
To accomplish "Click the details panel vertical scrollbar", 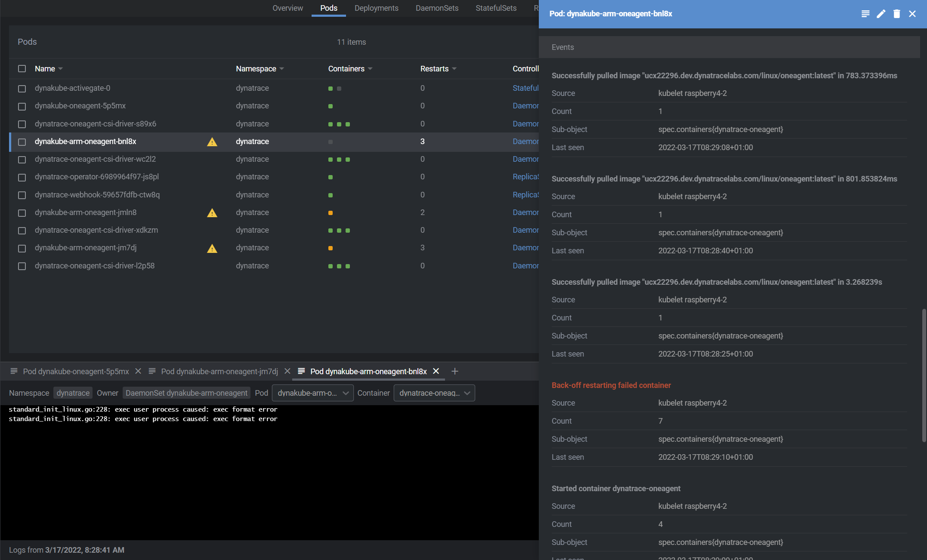I will [x=924, y=375].
